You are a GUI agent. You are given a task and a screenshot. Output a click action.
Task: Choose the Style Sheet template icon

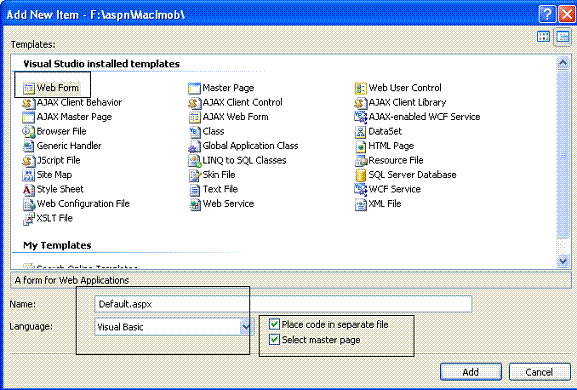coord(29,189)
